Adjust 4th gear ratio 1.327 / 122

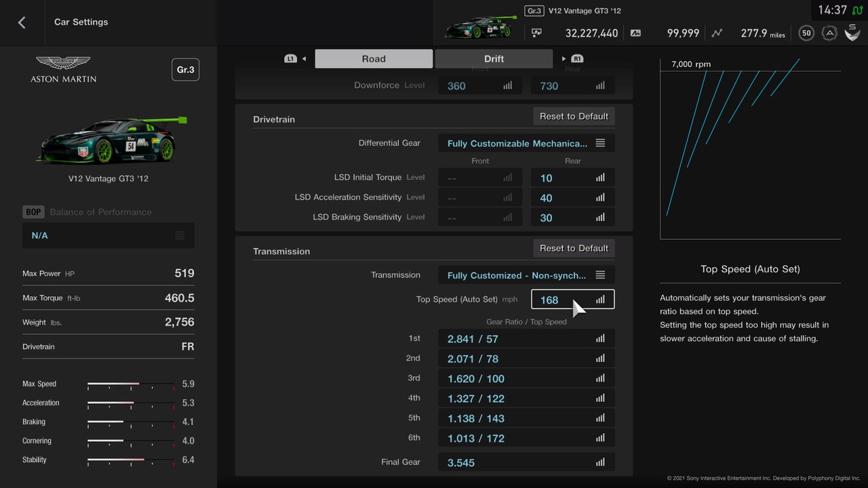pos(526,399)
